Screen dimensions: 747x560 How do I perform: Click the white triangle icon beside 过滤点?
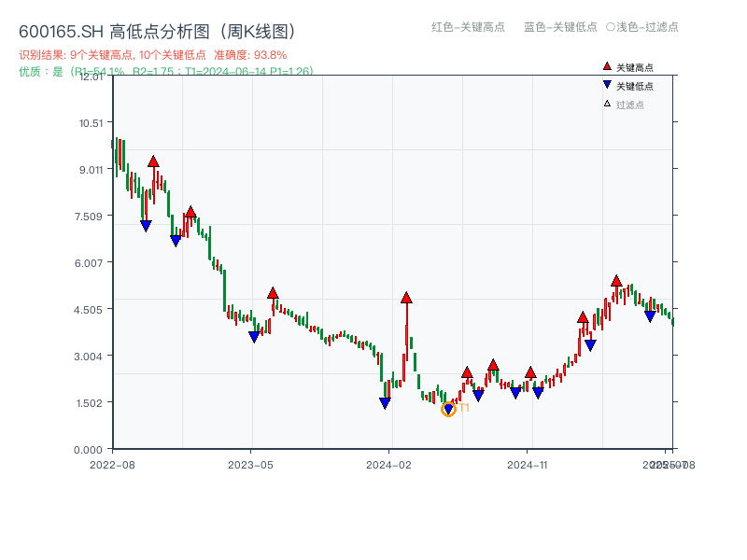coord(607,105)
